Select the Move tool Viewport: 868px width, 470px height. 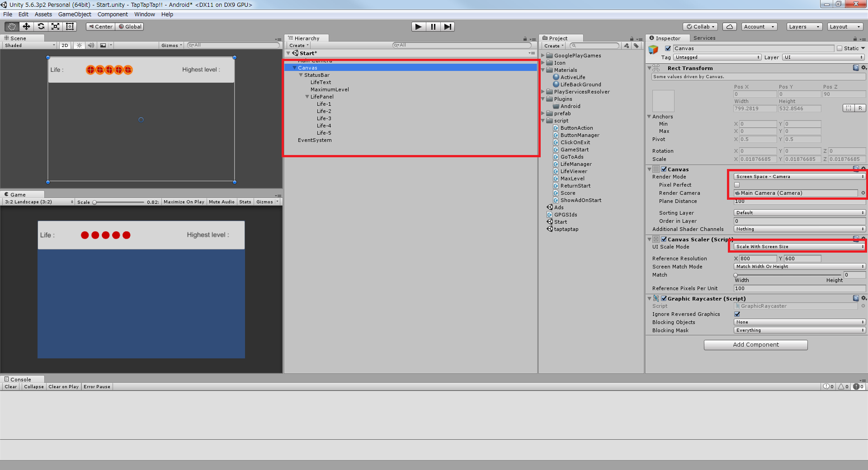[26, 27]
